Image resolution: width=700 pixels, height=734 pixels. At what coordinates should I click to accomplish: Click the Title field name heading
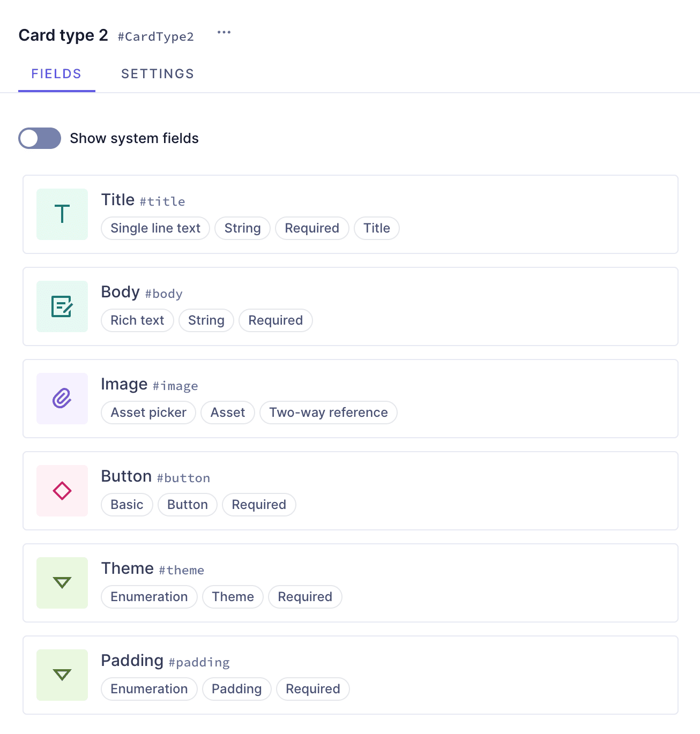click(x=118, y=200)
